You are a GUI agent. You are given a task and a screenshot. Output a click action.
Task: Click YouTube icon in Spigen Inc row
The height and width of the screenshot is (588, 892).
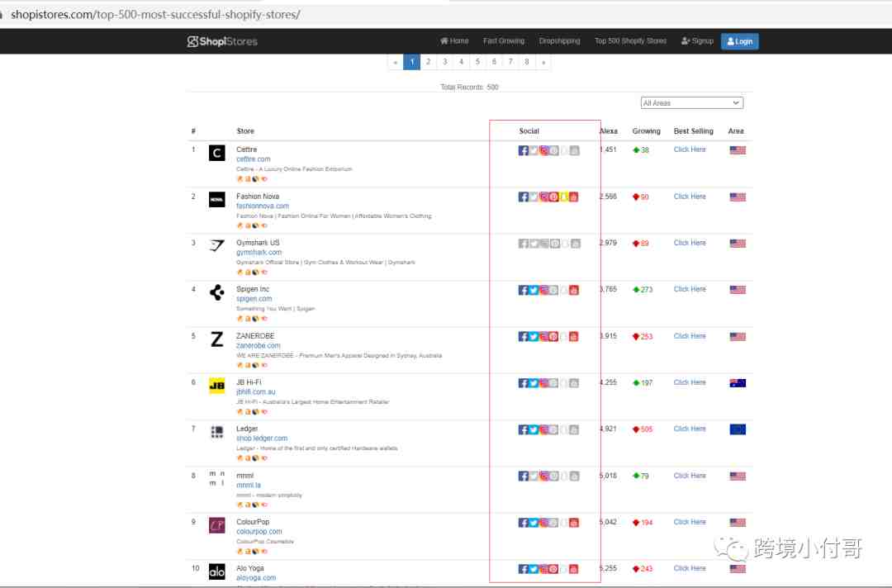[x=573, y=290]
